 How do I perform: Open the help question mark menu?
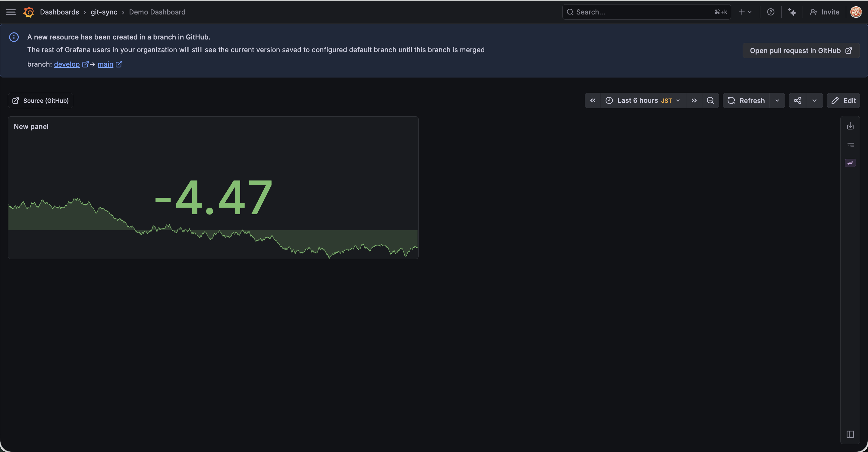coord(770,12)
